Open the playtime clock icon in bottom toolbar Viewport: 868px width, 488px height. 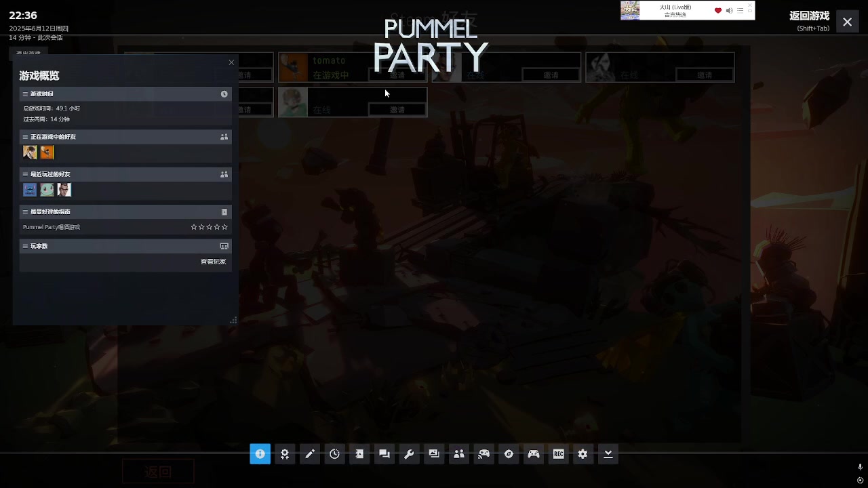[334, 454]
